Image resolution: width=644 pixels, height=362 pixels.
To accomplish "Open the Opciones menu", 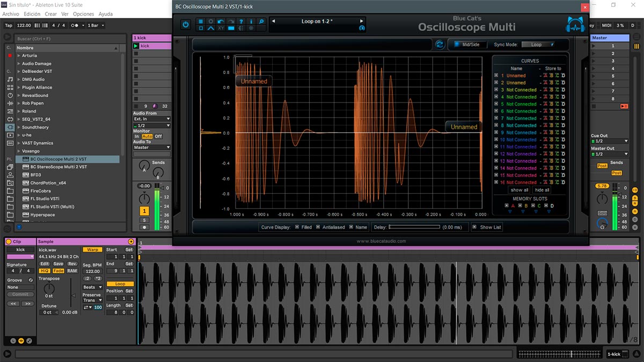I will tap(84, 14).
